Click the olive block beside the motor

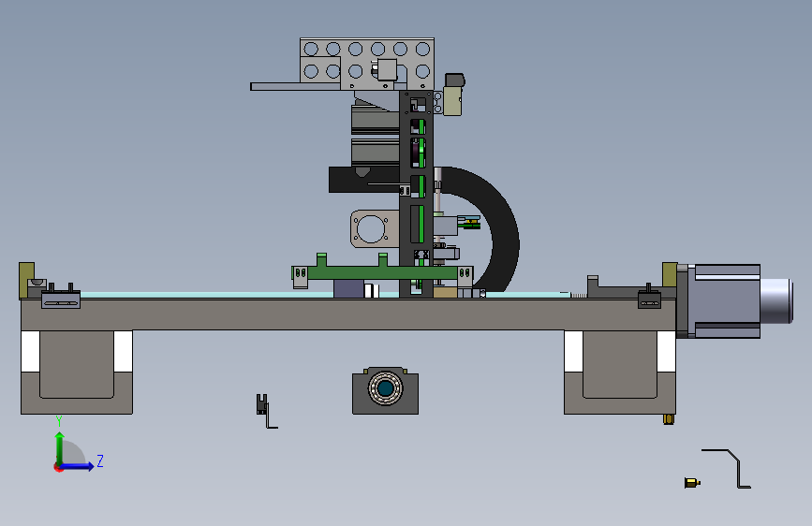pos(670,274)
